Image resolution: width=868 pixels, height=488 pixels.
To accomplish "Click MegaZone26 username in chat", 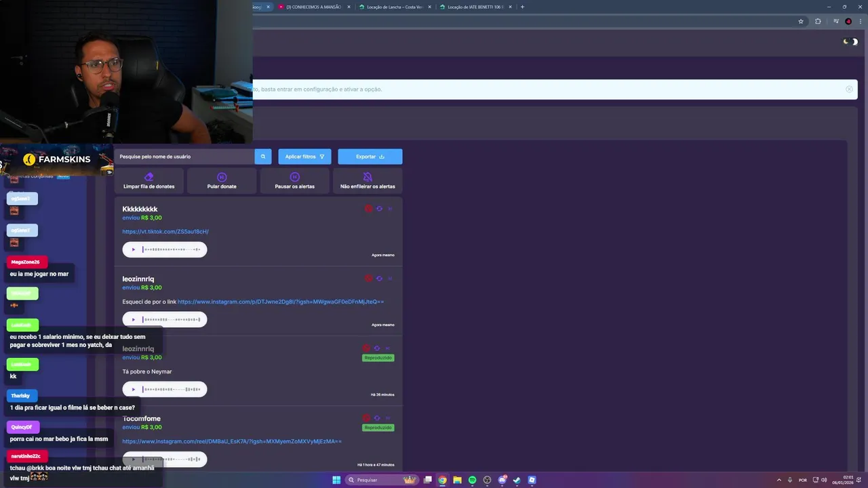I will tap(26, 262).
